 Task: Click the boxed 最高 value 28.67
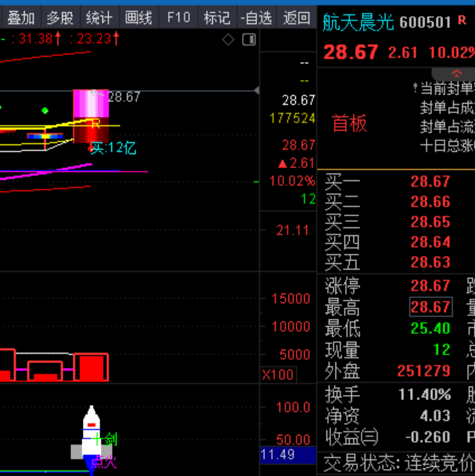point(431,307)
